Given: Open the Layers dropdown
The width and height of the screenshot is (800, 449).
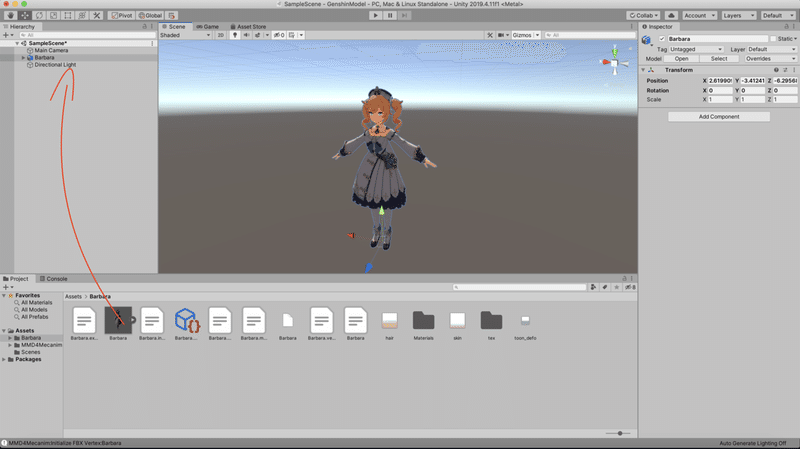Looking at the screenshot, I should click(x=738, y=15).
